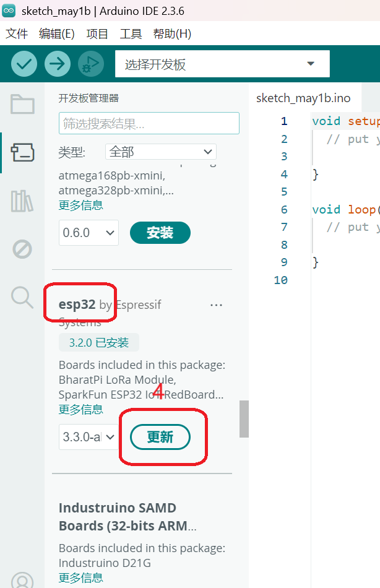Click the void loop code line

click(345, 210)
